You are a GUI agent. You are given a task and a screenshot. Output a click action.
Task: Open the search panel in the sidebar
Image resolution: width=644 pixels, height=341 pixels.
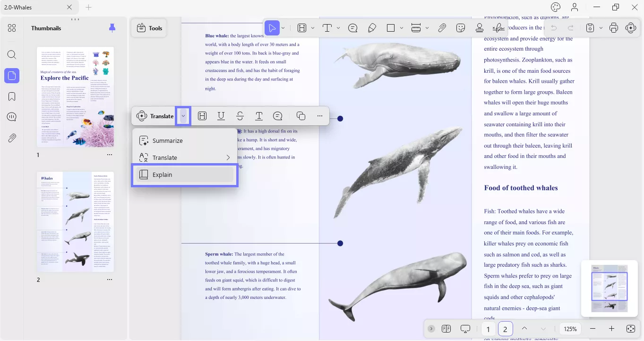pyautogui.click(x=12, y=54)
